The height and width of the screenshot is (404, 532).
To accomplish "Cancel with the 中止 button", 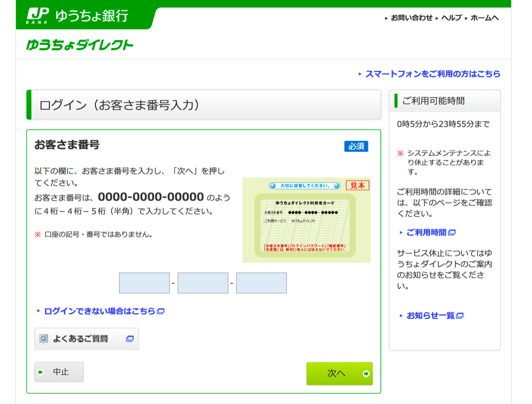I will [59, 372].
